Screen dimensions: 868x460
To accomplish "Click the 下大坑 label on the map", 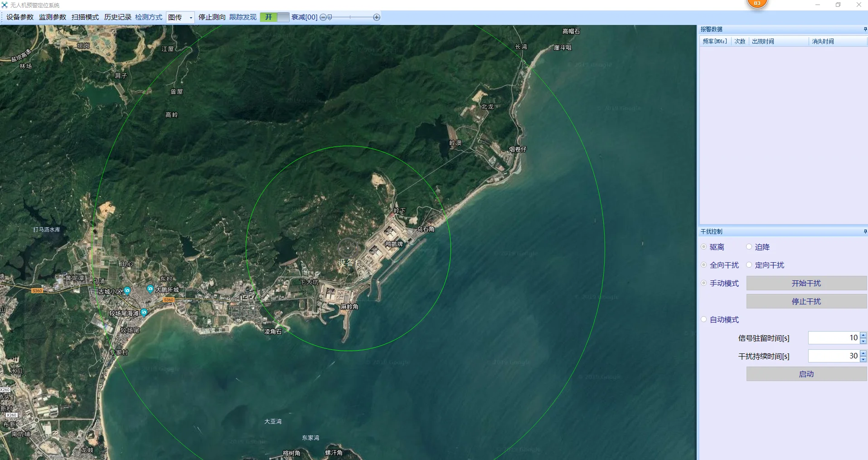I will click(x=309, y=282).
